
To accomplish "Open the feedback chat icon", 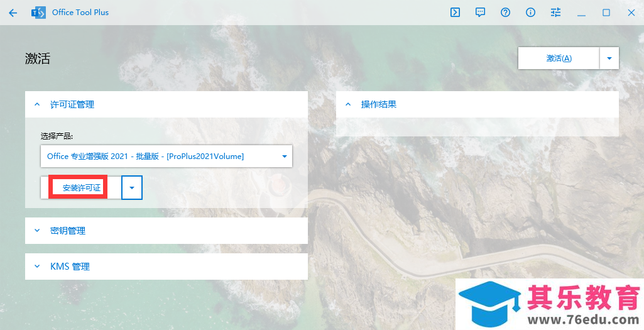I will click(480, 13).
